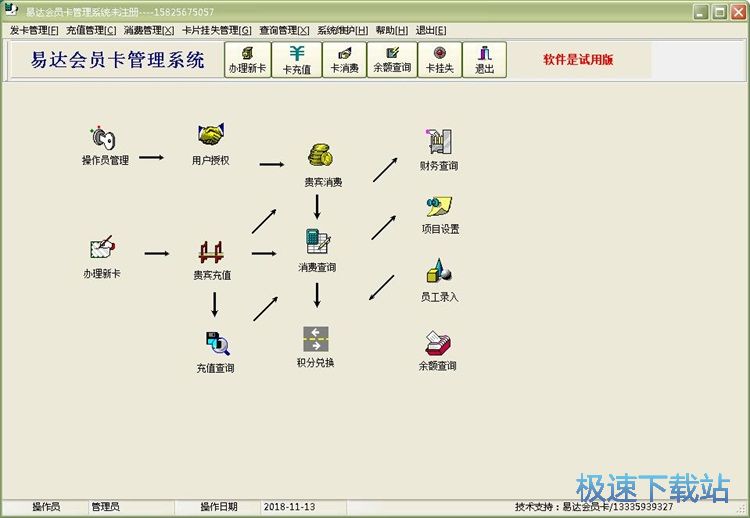The image size is (750, 518).
Task: Open the 操作员管理 icon
Action: [x=105, y=138]
